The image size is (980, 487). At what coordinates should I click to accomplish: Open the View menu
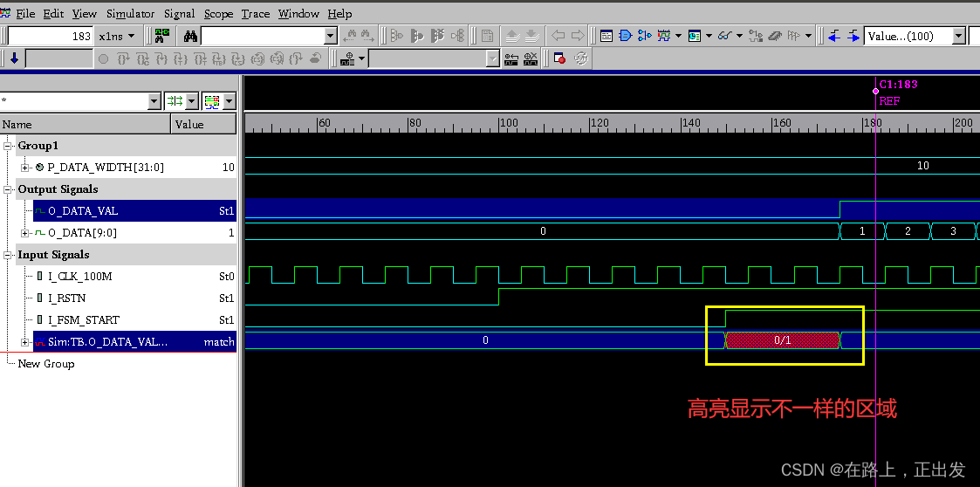85,13
